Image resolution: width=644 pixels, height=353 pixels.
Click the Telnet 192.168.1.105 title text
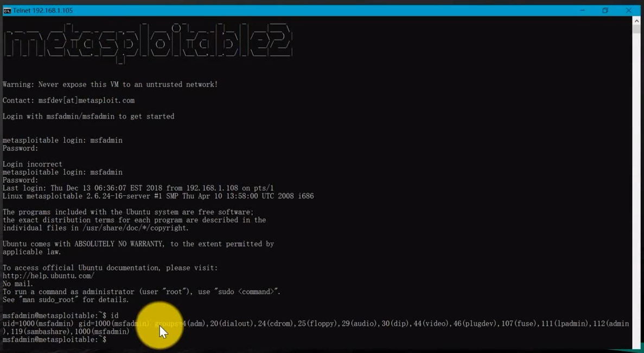(x=43, y=11)
